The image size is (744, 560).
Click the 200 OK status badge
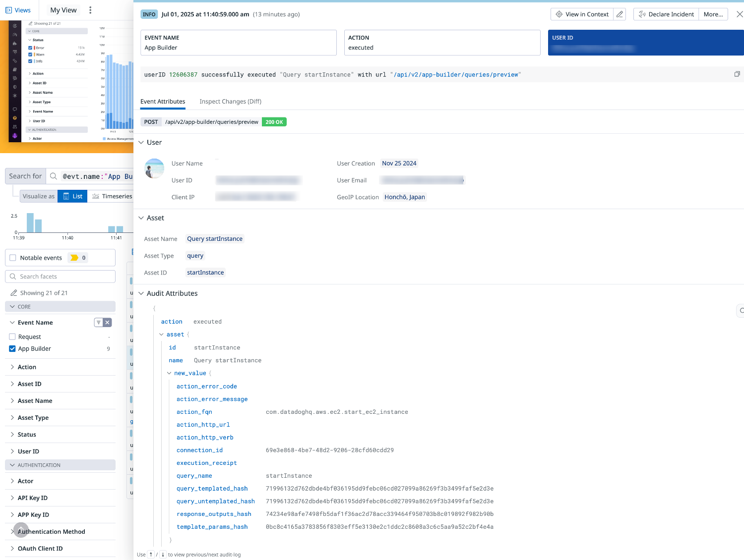274,122
